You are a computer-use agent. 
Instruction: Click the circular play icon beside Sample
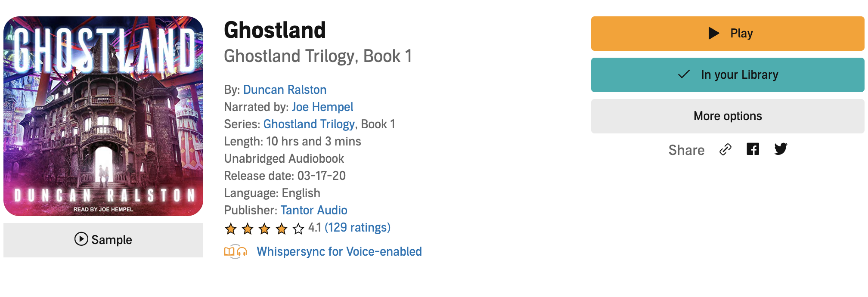(x=81, y=239)
